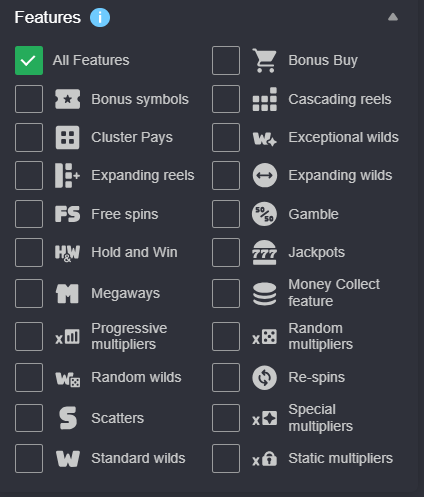This screenshot has height=497, width=424.
Task: Check the Static multipliers box
Action: [x=226, y=458]
